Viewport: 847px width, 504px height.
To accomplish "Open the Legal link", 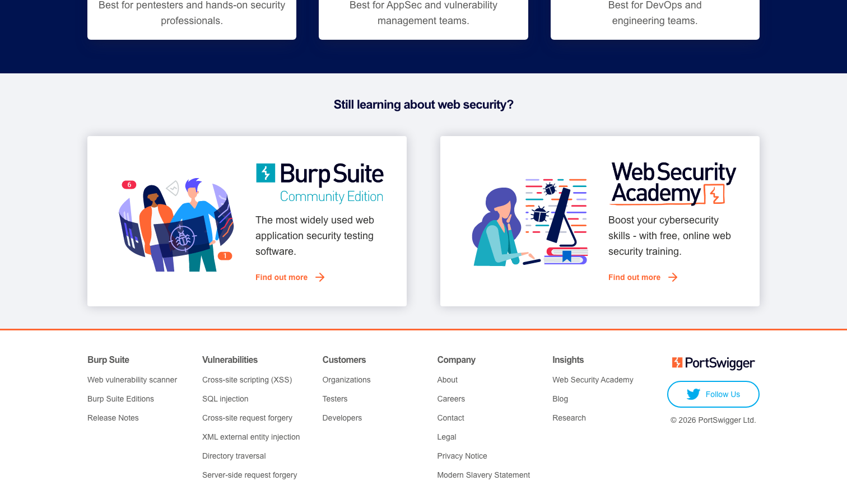I will tap(447, 437).
